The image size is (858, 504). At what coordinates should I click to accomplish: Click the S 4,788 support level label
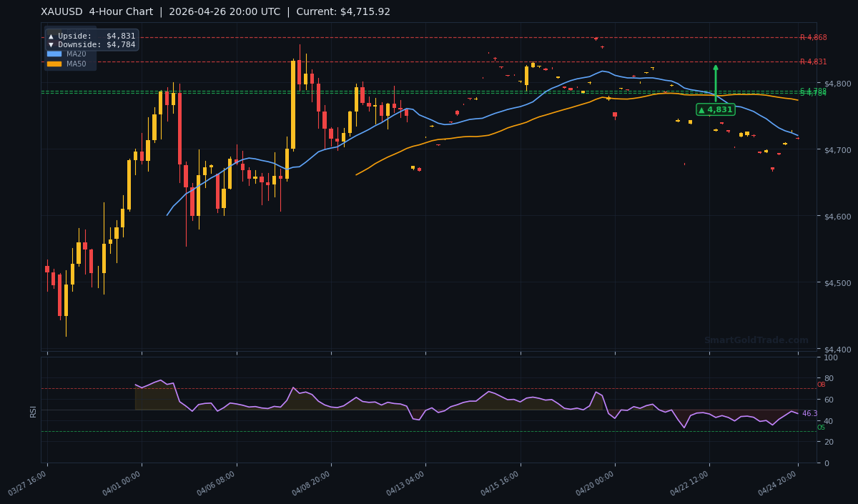pyautogui.click(x=813, y=91)
